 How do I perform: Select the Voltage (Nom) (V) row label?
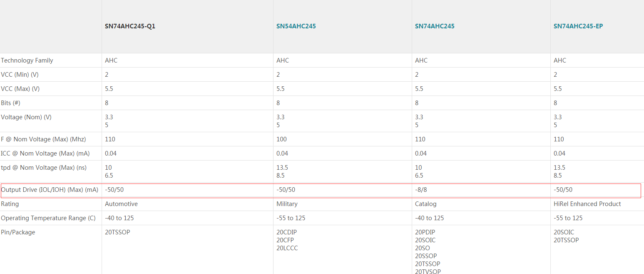tap(26, 117)
